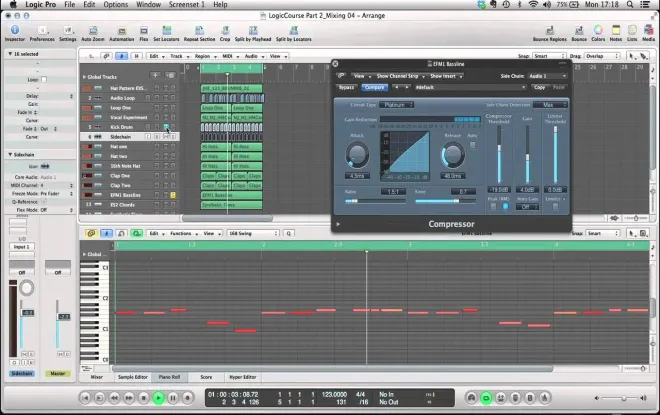This screenshot has width=660, height=415.
Task: Click Show Insert in plugin header
Action: tap(446, 76)
